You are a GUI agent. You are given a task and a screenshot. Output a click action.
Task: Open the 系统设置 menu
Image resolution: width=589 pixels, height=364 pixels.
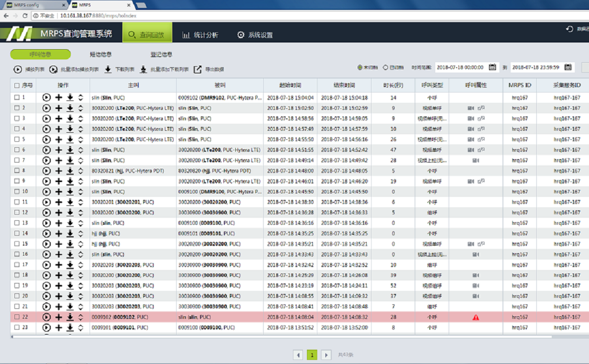[x=255, y=35]
